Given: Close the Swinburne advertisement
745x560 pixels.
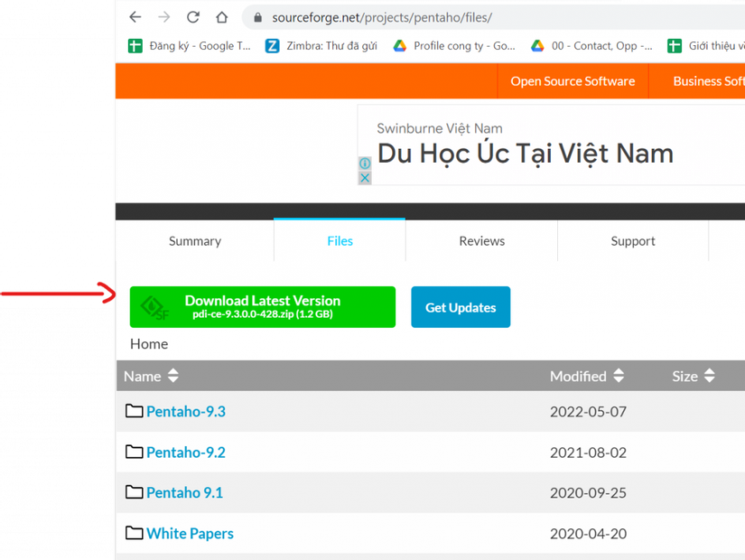Looking at the screenshot, I should click(x=365, y=178).
